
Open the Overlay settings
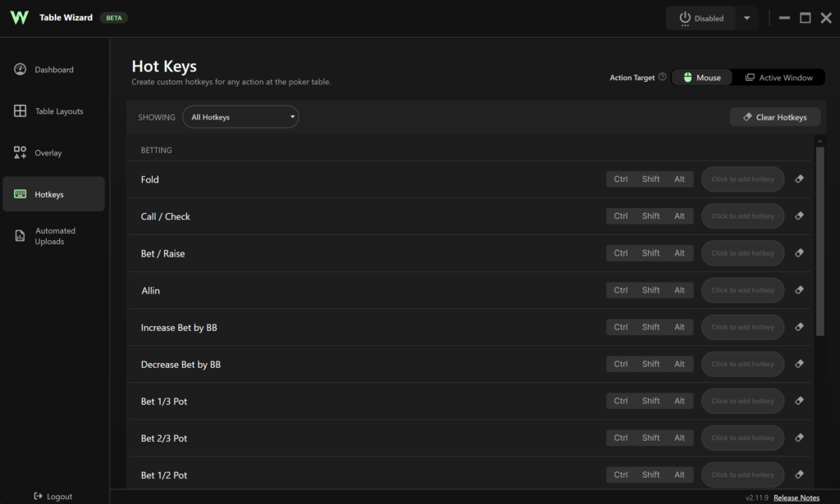click(53, 153)
